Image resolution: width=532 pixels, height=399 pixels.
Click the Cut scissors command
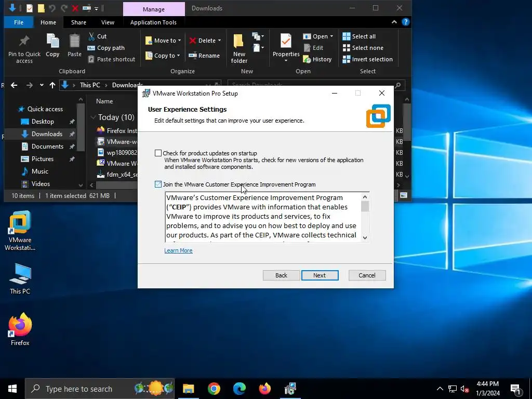97,36
